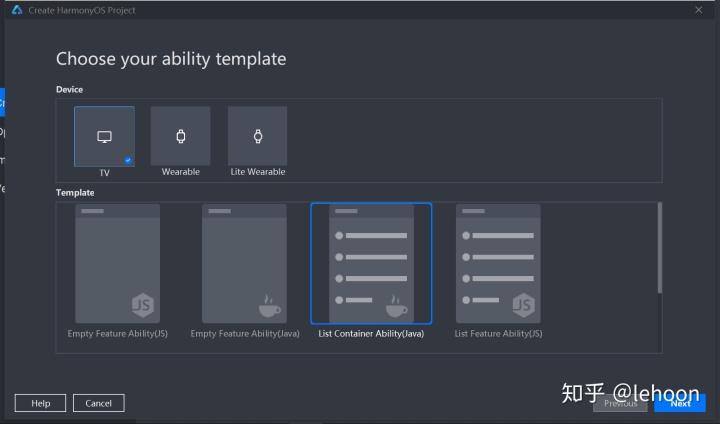Viewport: 720px width, 424px height.
Task: Click the Lite Wearable label text
Action: [258, 172]
